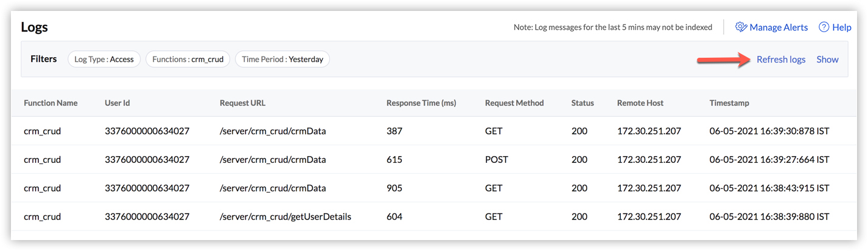The height and width of the screenshot is (251, 868).
Task: Click the Show filters link
Action: click(x=827, y=60)
